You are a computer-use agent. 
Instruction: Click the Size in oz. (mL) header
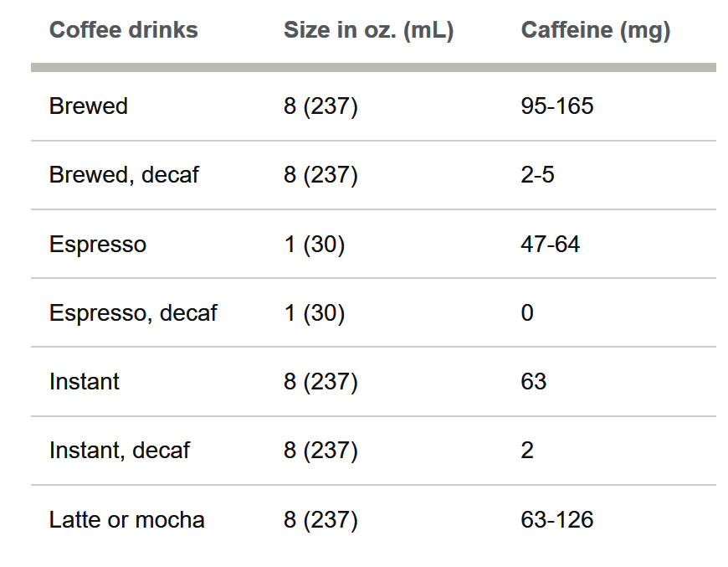click(x=369, y=31)
